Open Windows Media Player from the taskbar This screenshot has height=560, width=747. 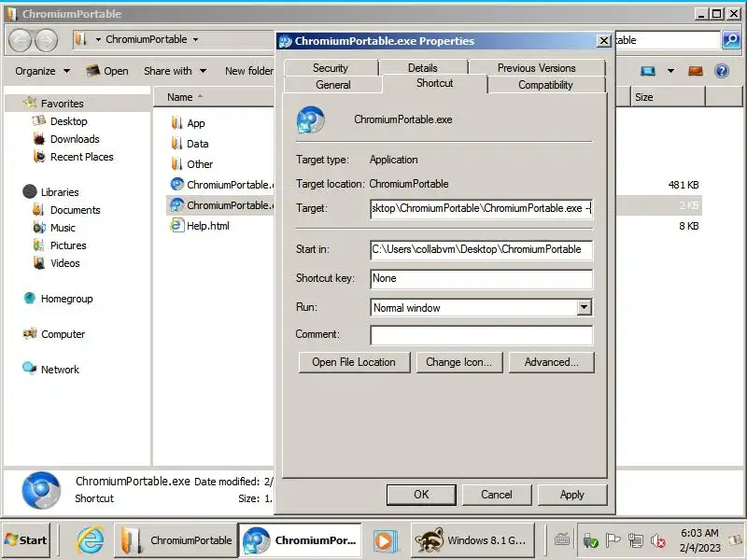coord(386,540)
